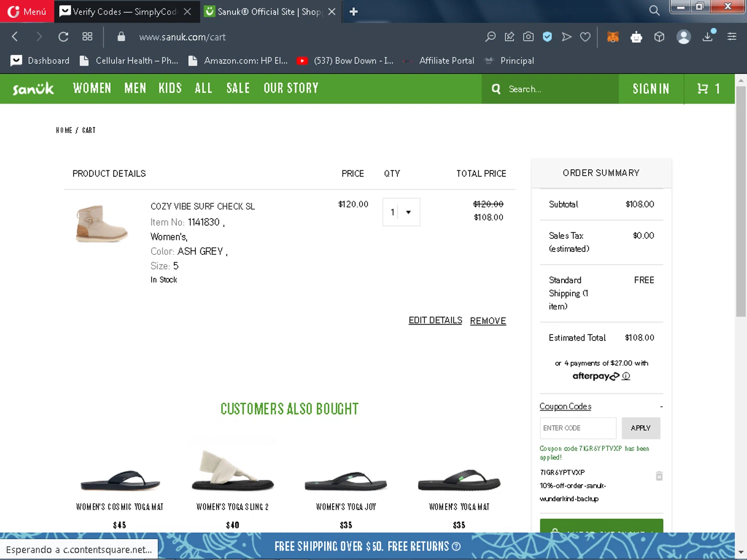Open the find-in-page search icon

[491, 36]
